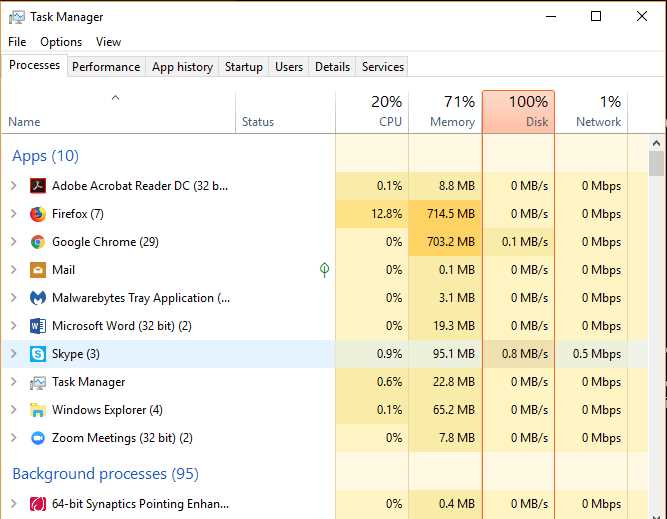Click the vertical scrollbar thumb
The height and width of the screenshot is (519, 667).
point(656,163)
